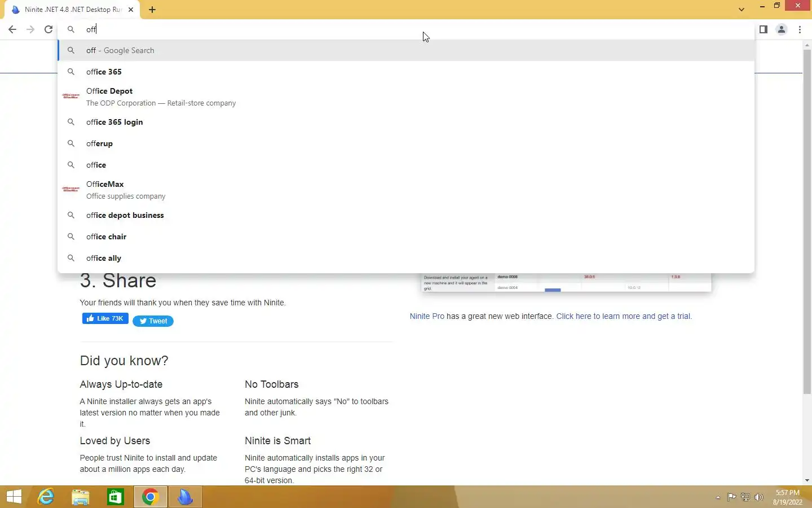Viewport: 812px width, 508px height.
Task: Click the 'Did you know?' heading
Action: pyautogui.click(x=124, y=361)
